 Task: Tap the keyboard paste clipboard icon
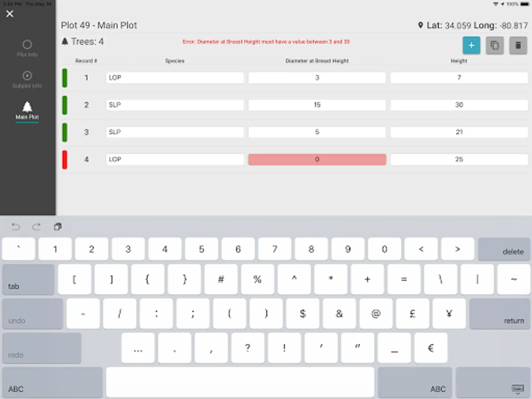[58, 227]
